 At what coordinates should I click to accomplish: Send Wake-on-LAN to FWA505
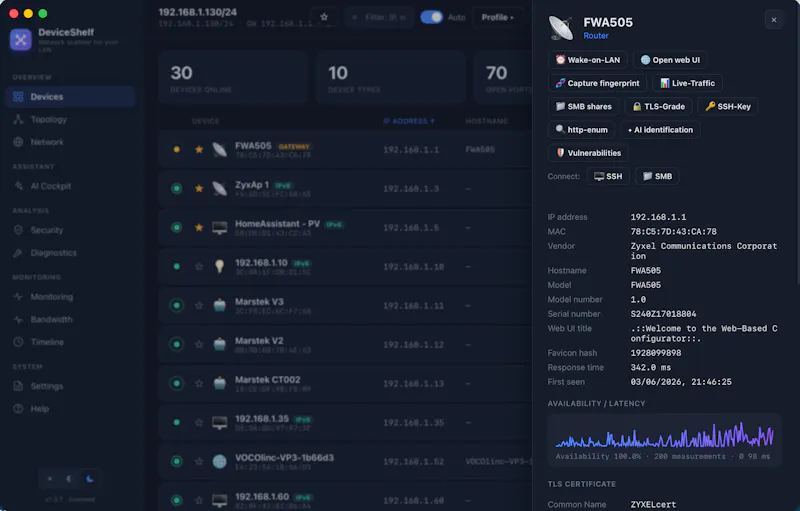[x=588, y=60]
